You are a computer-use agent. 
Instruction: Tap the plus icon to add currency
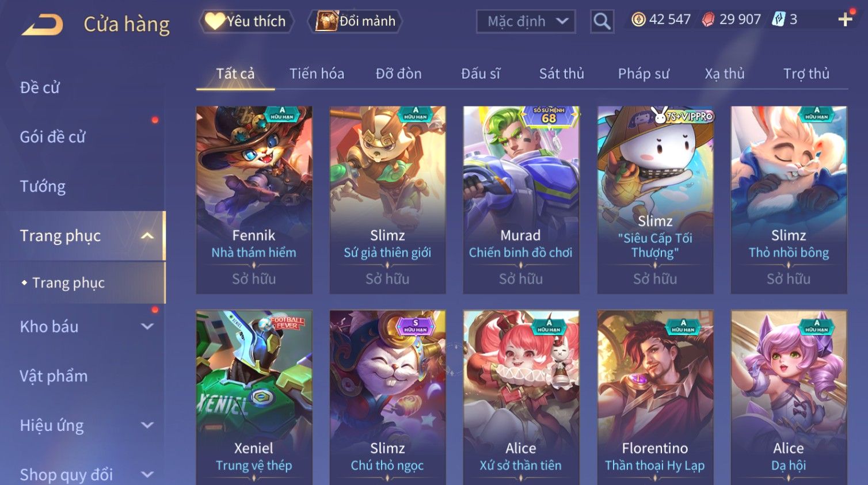(x=845, y=20)
